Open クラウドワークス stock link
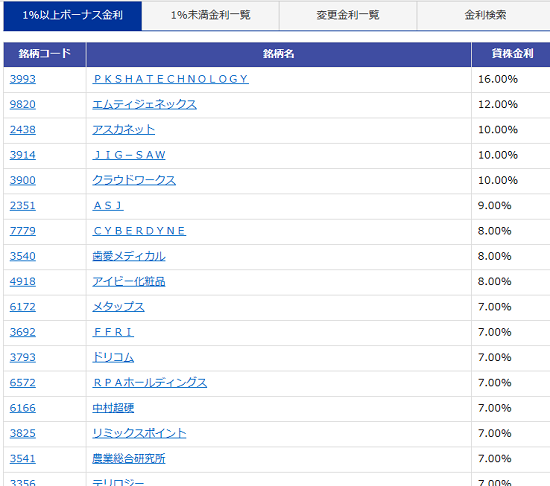Image resolution: width=550 pixels, height=486 pixels. click(134, 180)
